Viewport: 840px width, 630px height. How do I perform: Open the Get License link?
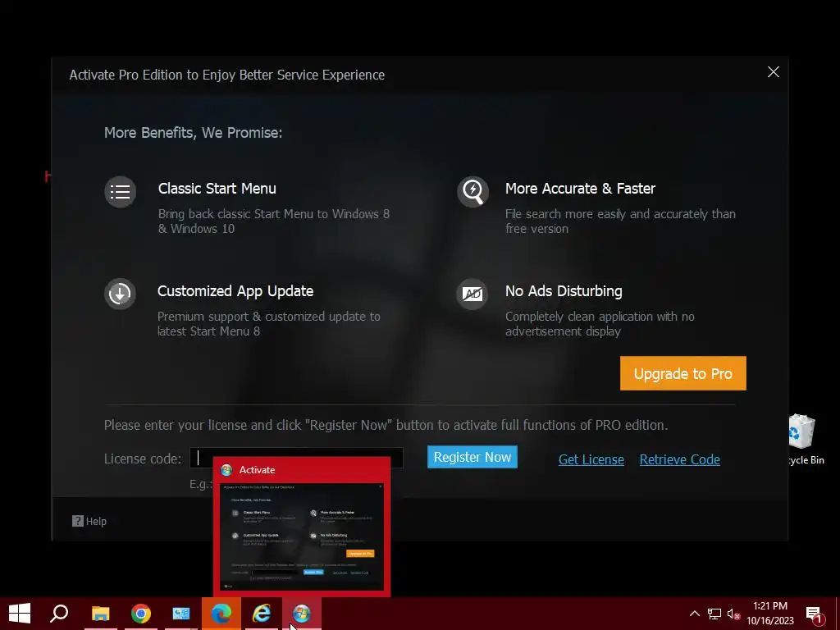[591, 459]
